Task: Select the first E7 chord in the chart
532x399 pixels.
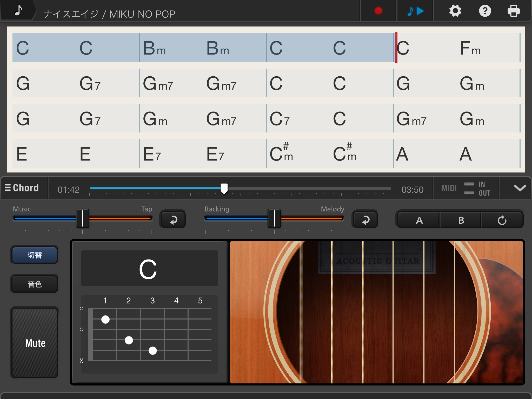Action: (x=152, y=154)
